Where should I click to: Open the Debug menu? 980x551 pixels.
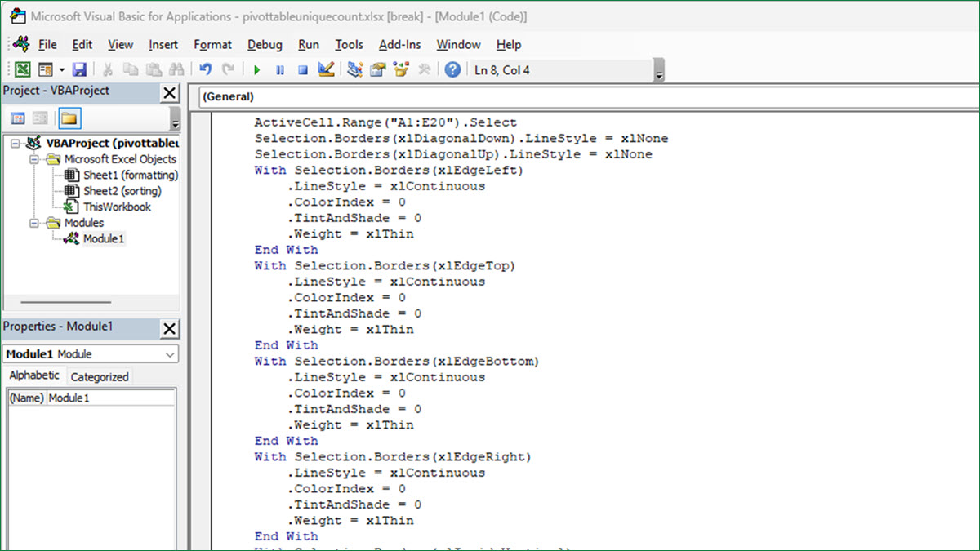(265, 45)
